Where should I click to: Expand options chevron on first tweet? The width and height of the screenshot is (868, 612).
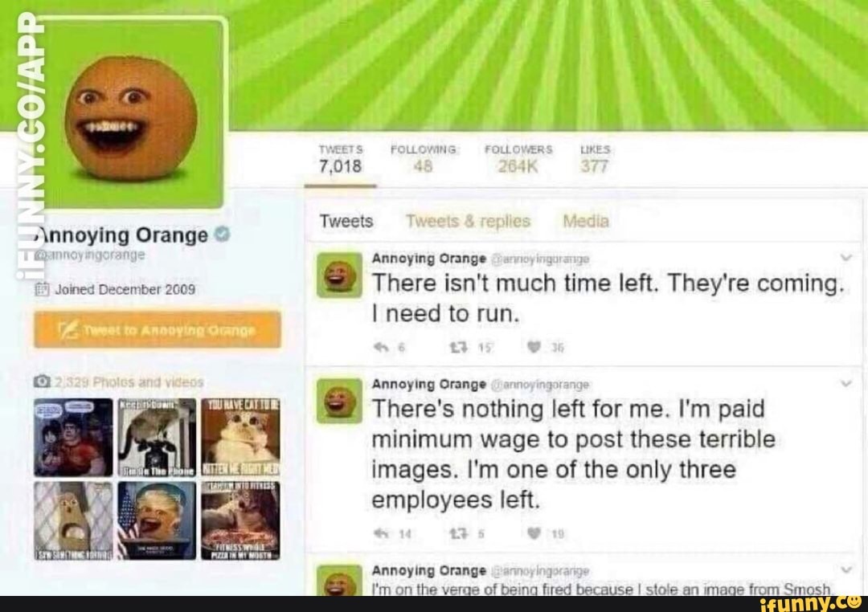845,257
